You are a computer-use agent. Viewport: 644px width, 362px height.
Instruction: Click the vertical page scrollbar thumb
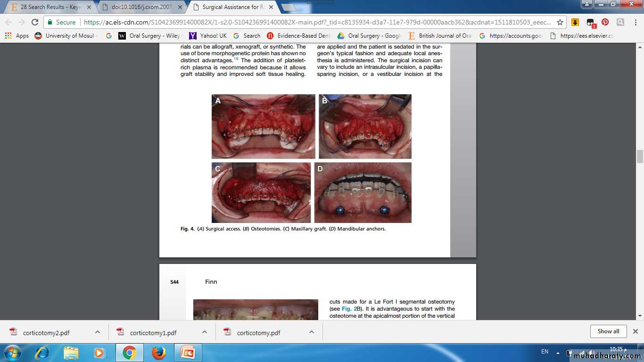click(x=640, y=156)
